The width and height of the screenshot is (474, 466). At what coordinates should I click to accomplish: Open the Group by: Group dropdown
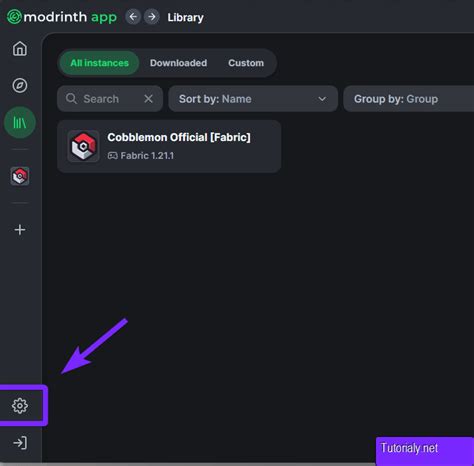pyautogui.click(x=409, y=99)
